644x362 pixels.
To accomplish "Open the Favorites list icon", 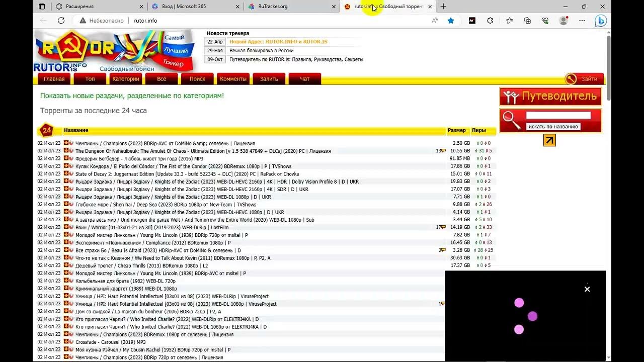I will pos(509,21).
